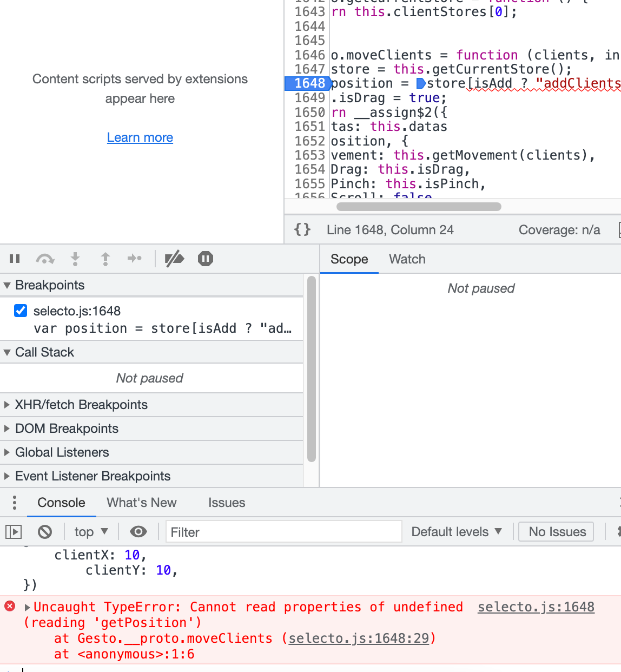Clear console icon

pos(45,532)
